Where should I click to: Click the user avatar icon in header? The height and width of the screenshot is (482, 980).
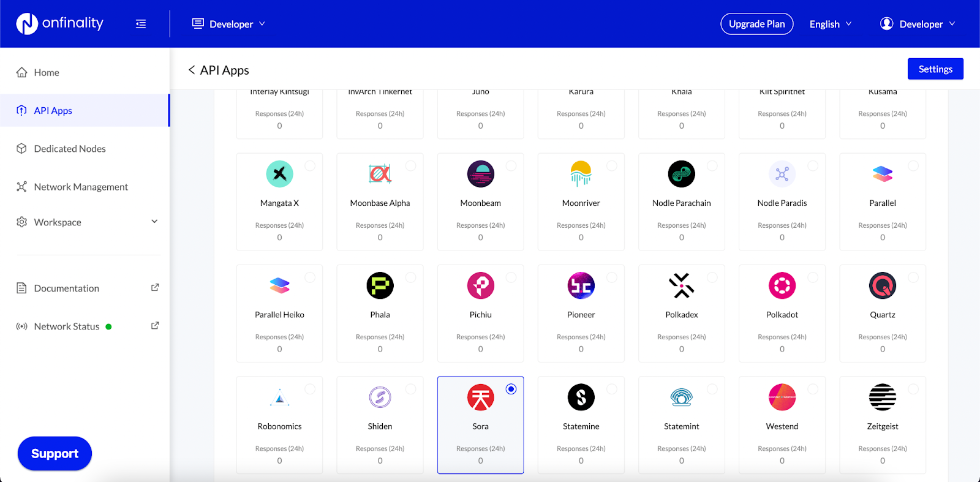tap(886, 24)
